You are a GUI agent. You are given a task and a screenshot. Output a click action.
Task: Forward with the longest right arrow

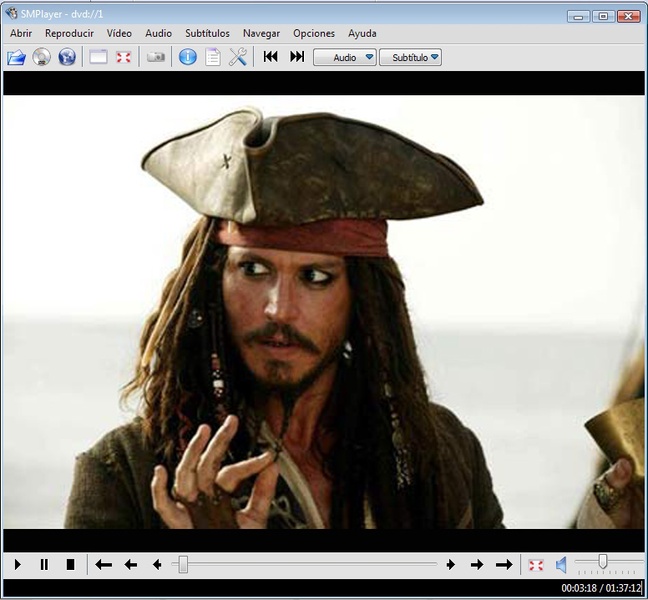click(x=504, y=564)
